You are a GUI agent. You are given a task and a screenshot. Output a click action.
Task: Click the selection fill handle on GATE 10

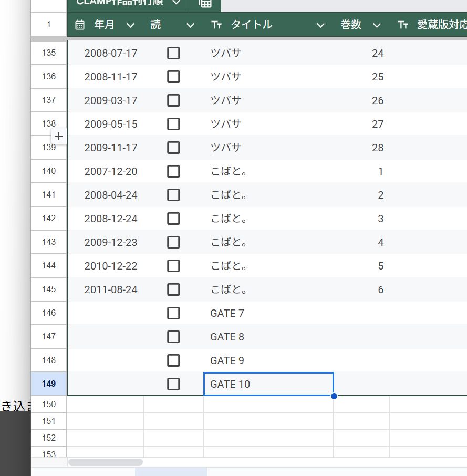point(334,396)
